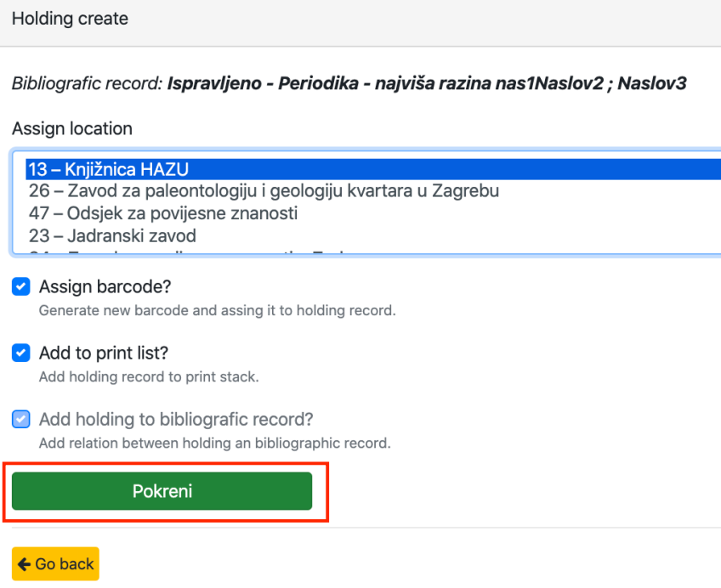Click "Add holding record to print stack" hint
This screenshot has height=588, width=721.
point(149,376)
